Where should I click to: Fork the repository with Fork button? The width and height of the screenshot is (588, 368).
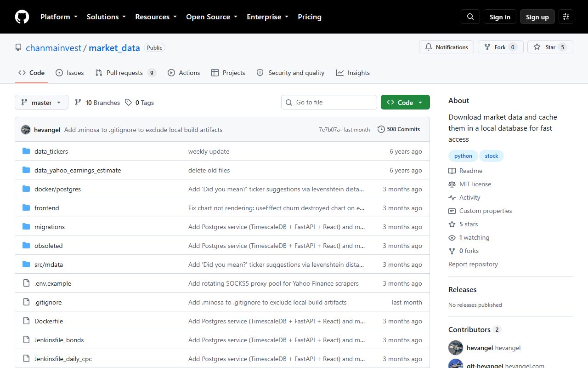501,47
